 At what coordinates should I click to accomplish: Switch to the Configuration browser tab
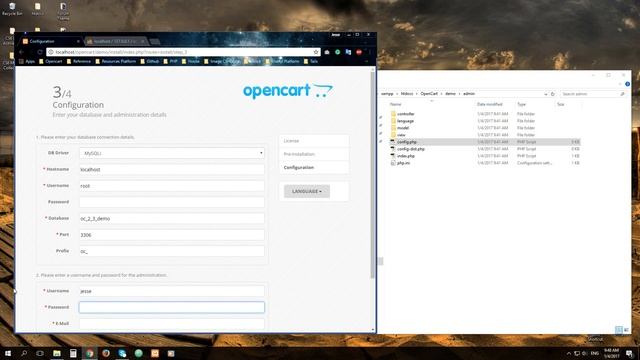pyautogui.click(x=50, y=41)
